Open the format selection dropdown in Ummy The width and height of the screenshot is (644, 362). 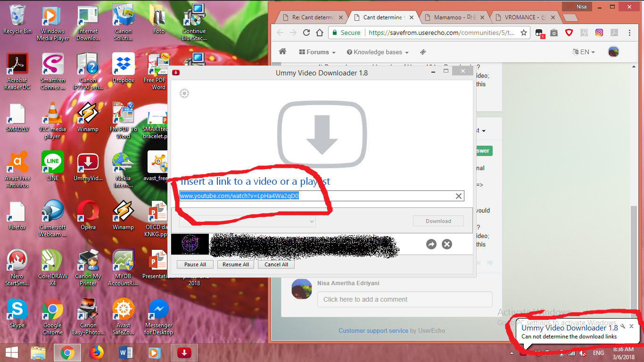(248, 221)
